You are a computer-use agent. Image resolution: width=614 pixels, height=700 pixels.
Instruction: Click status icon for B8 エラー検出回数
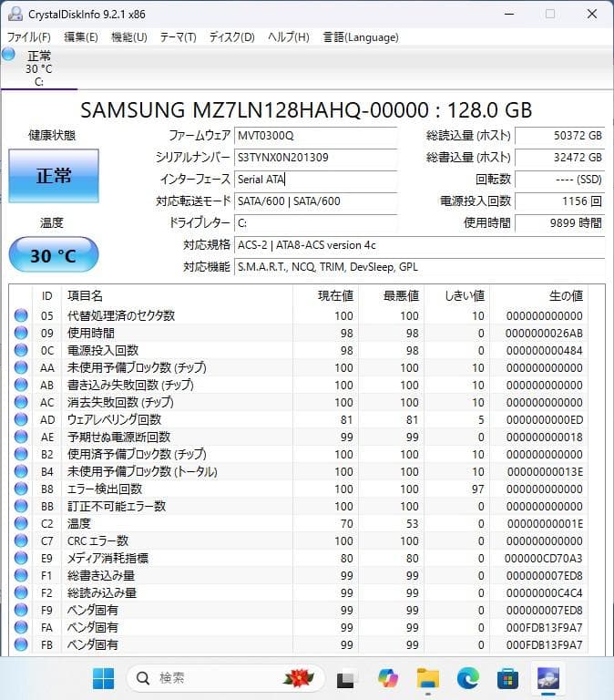click(21, 489)
